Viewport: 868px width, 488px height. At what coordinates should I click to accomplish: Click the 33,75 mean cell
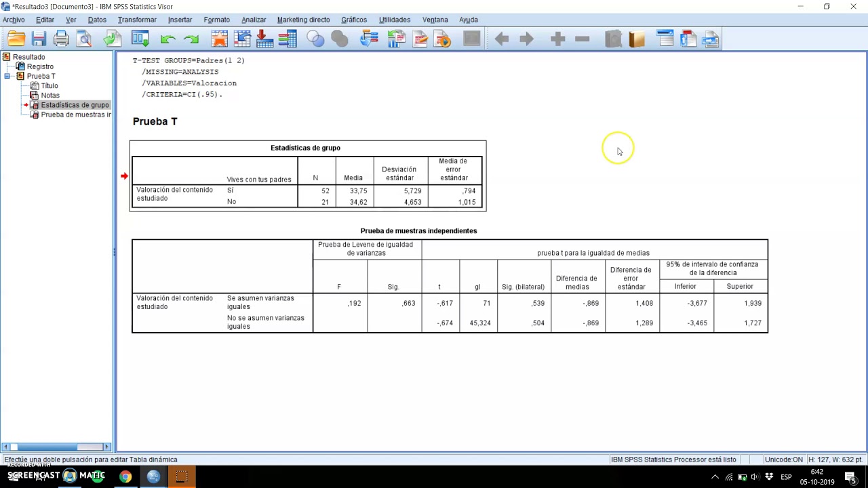pos(358,191)
